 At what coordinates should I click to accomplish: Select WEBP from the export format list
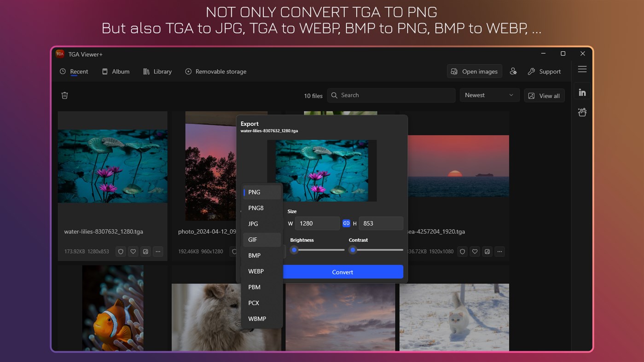256,271
